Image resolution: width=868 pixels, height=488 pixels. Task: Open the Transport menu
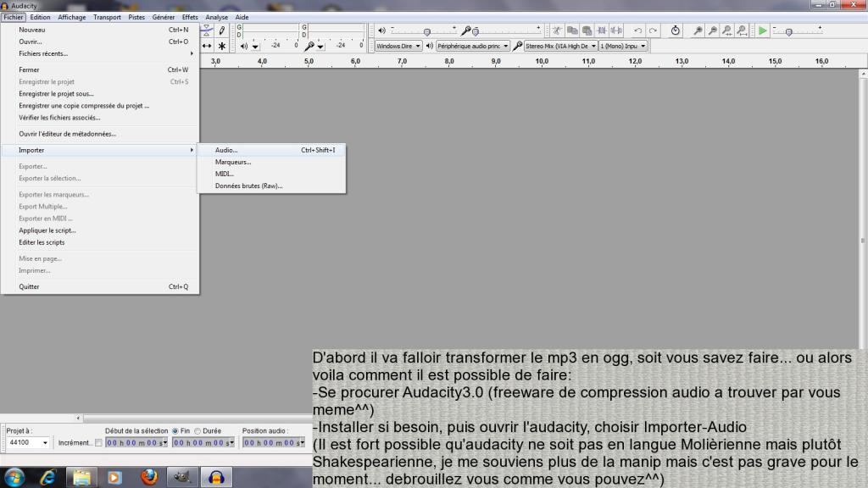107,17
